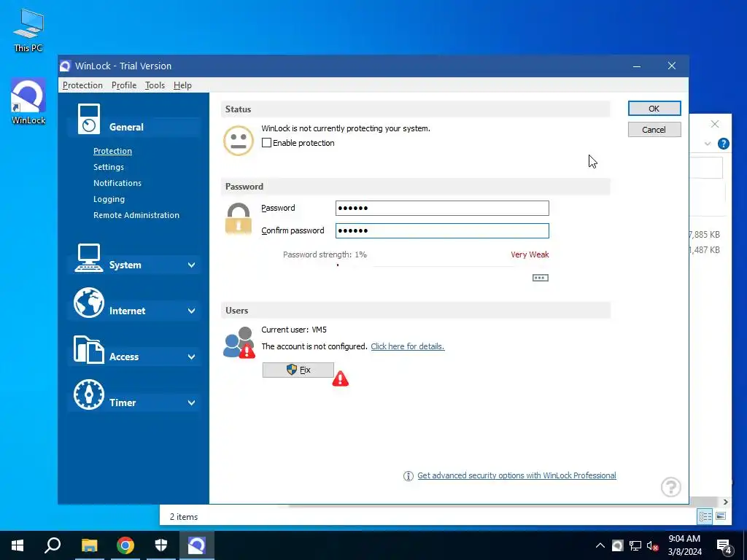This screenshot has width=747, height=560.
Task: Click the Access documents icon in sidebar
Action: (x=88, y=349)
